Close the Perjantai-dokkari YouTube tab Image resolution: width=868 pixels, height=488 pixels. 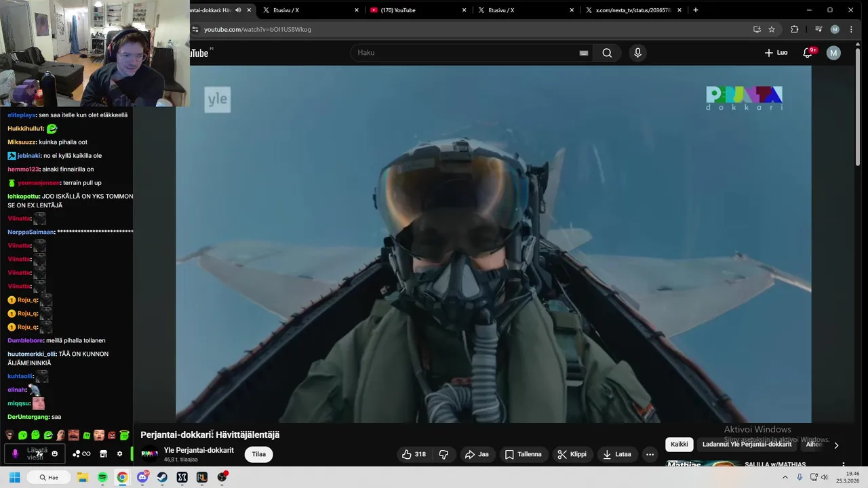(x=249, y=10)
